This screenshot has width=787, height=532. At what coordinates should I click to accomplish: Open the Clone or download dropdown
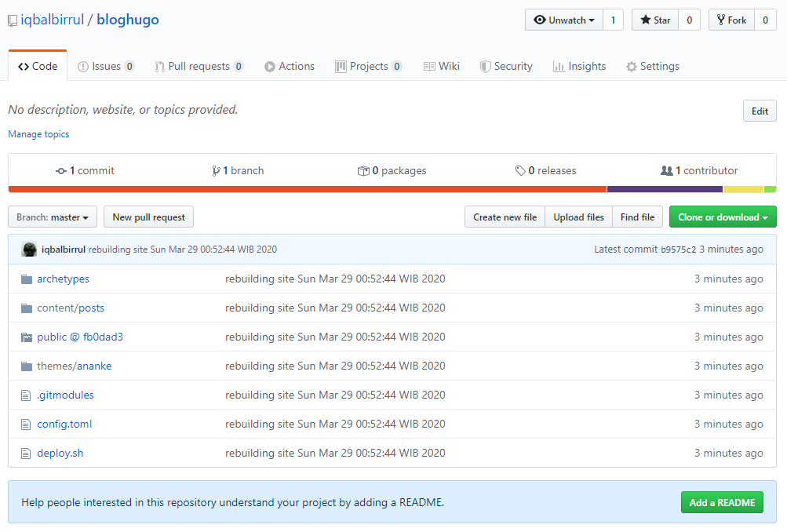point(723,217)
